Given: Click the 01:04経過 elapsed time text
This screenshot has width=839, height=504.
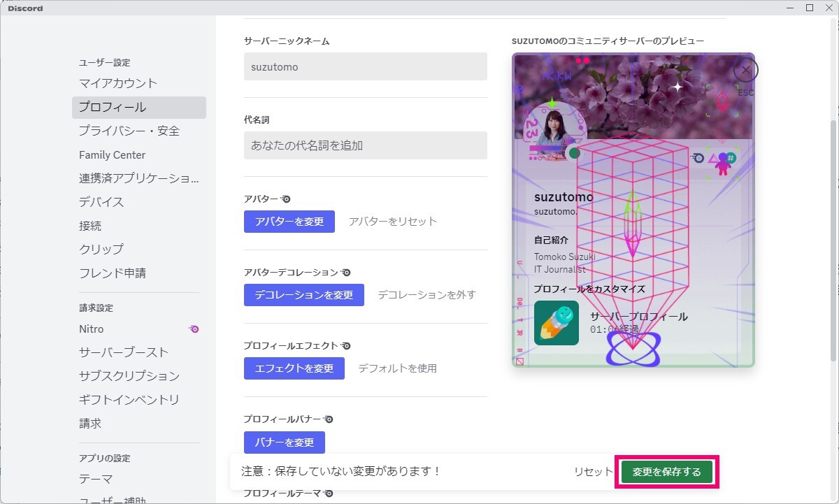Looking at the screenshot, I should (x=615, y=329).
